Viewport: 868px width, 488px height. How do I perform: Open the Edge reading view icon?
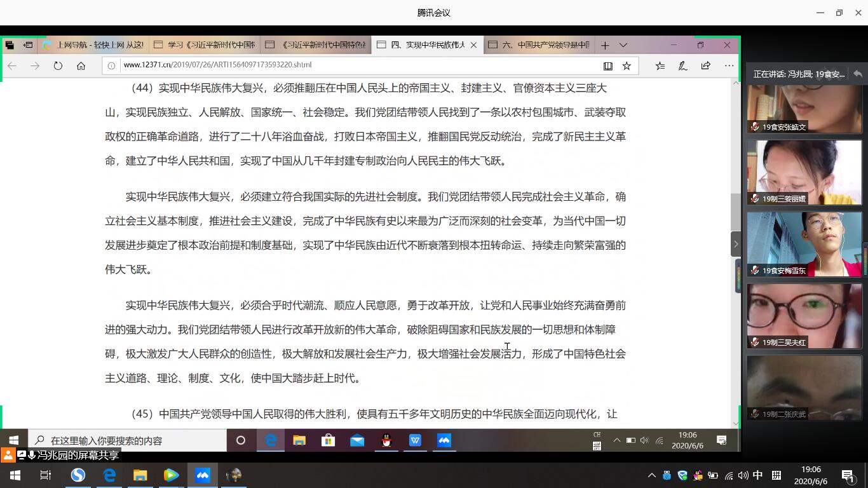coord(608,65)
